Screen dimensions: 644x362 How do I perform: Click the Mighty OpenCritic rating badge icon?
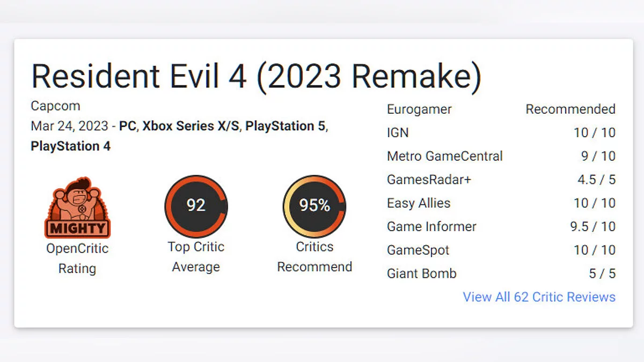point(77,208)
